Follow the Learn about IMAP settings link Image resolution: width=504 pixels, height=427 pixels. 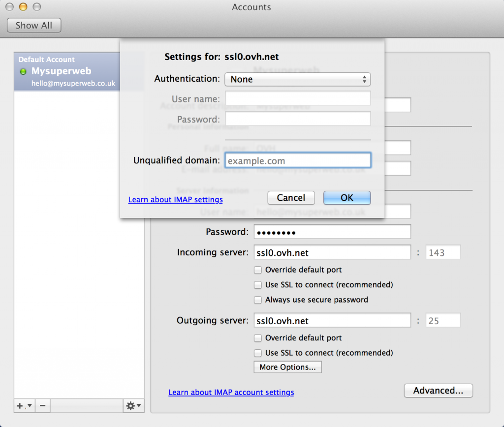coord(176,200)
